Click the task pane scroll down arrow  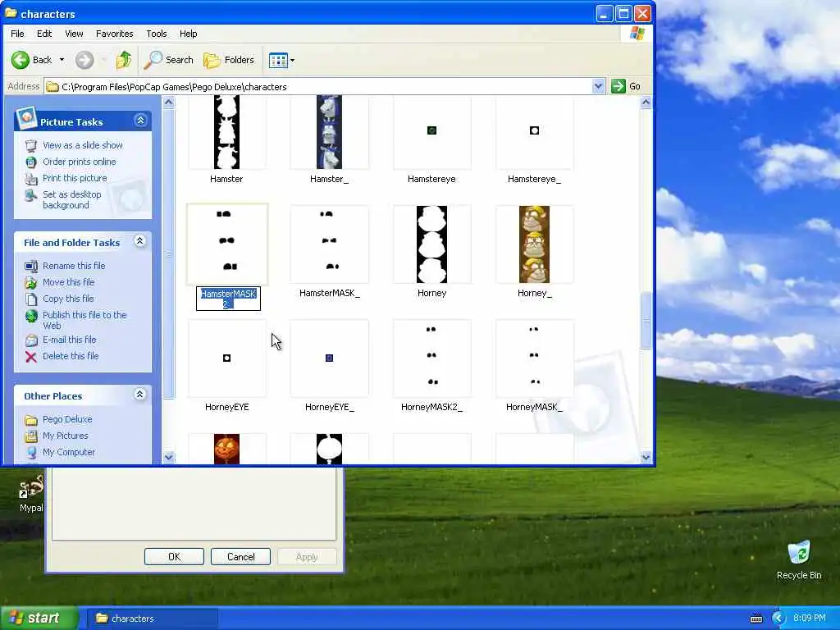click(x=169, y=457)
